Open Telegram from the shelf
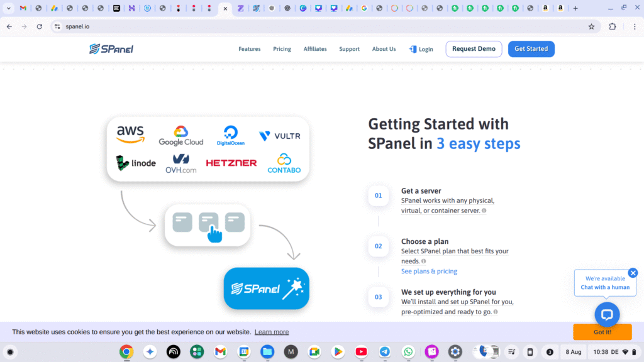The height and width of the screenshot is (362, 644). [x=385, y=352]
